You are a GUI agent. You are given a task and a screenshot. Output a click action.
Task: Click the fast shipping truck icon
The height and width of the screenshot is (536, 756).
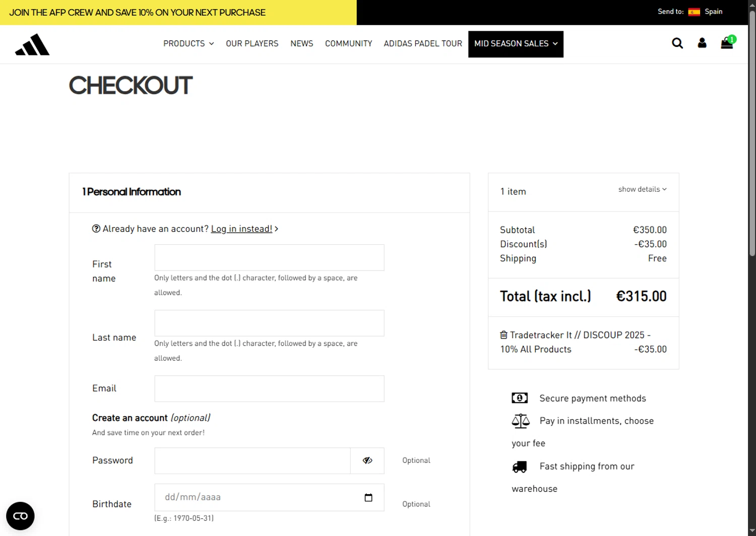(520, 467)
